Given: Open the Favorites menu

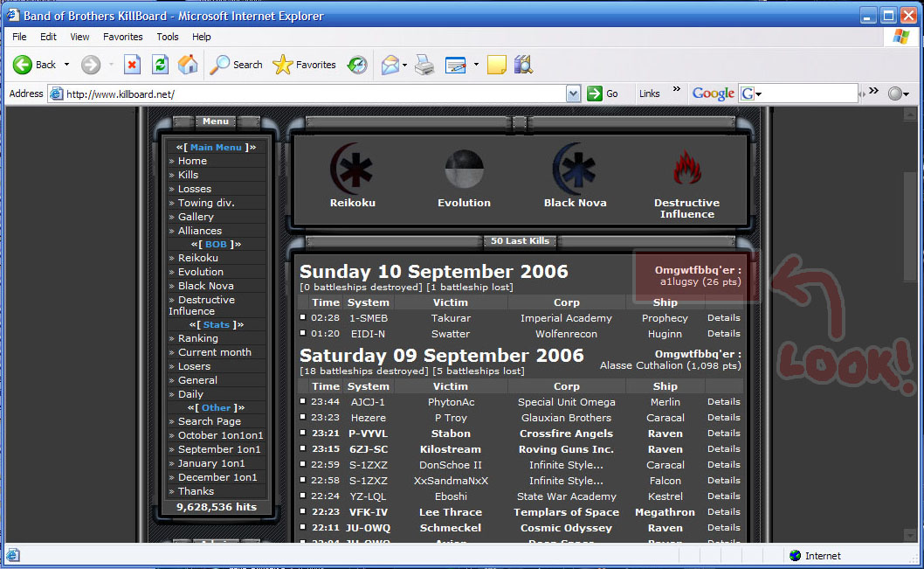Looking at the screenshot, I should [122, 37].
